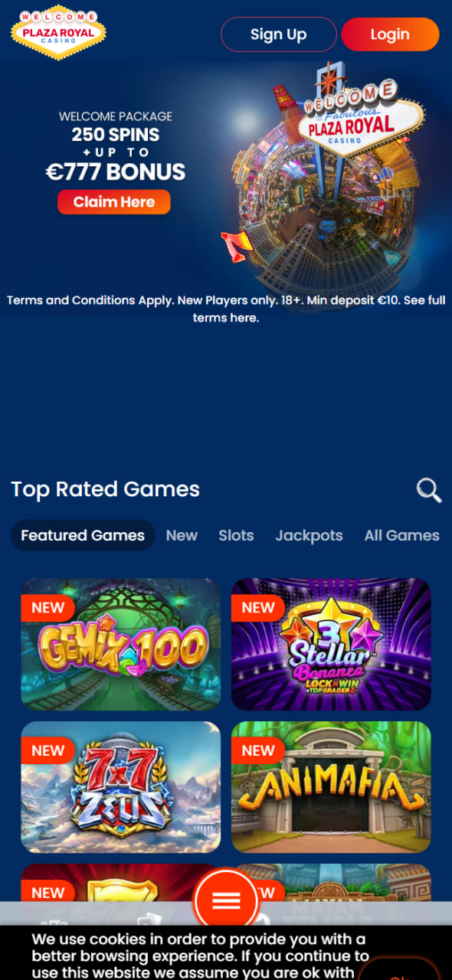
Task: Open the game search magnifier icon
Action: tap(429, 490)
